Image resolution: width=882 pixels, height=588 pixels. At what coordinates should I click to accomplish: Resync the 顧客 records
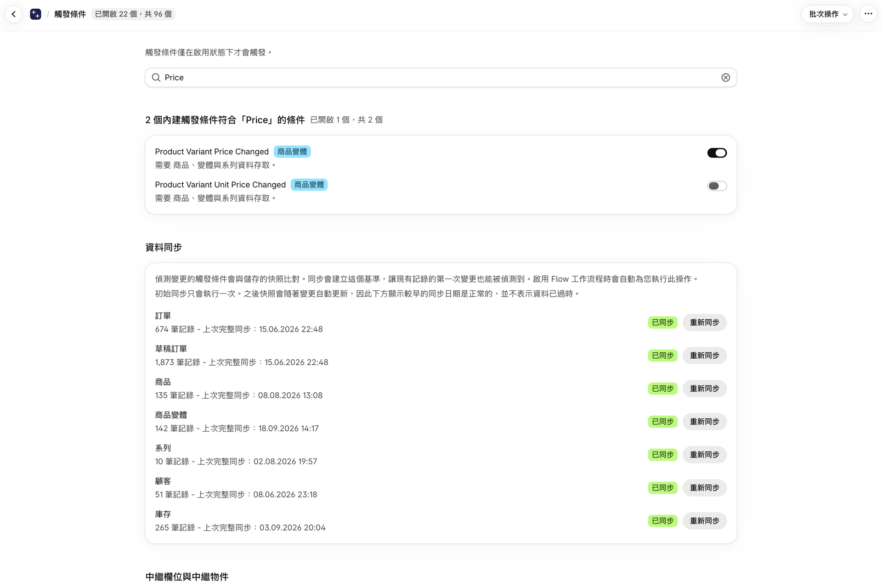704,488
